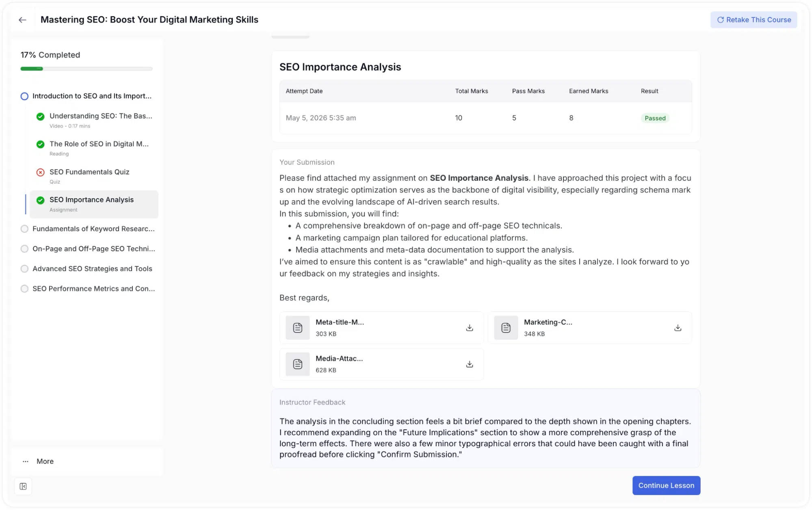
Task: Click the 348 KB file size text
Action: point(534,334)
